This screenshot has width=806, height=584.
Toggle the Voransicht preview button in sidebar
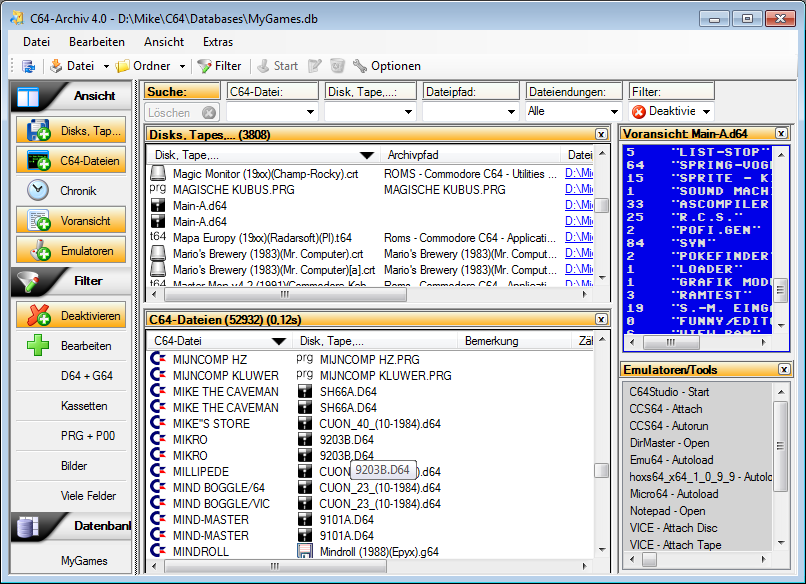click(x=71, y=221)
